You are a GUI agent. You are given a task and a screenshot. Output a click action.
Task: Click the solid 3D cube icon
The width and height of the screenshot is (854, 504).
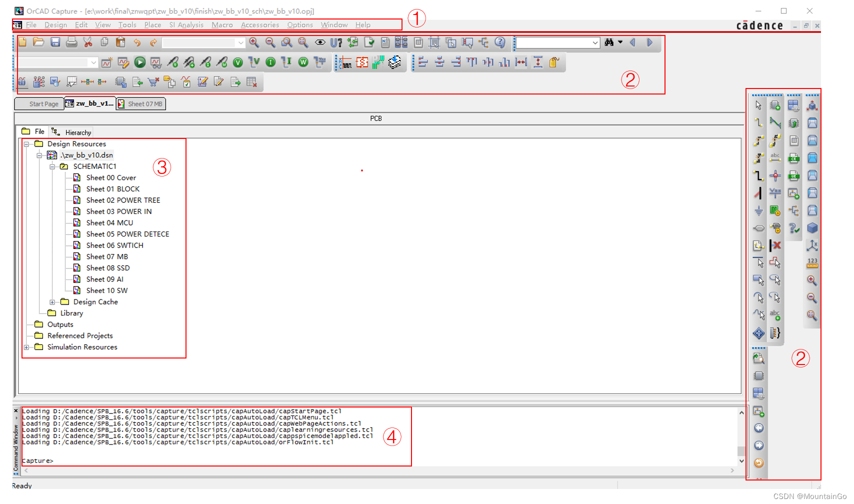812,228
